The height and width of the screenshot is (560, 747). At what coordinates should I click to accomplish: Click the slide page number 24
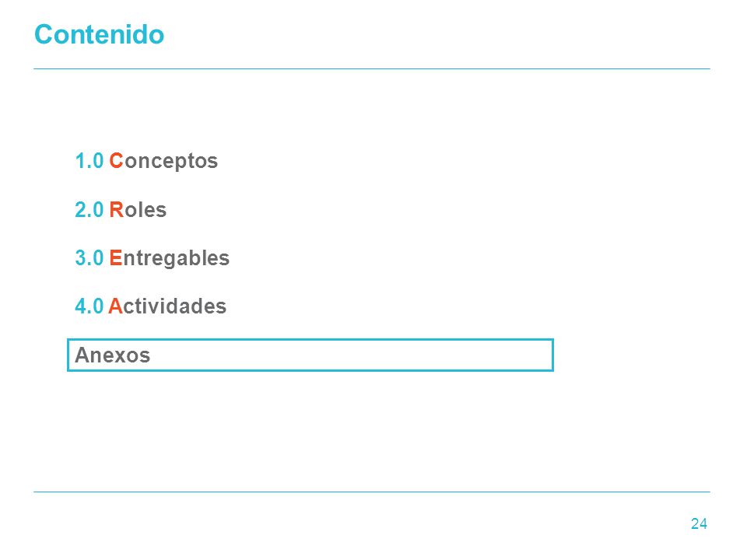click(x=699, y=523)
